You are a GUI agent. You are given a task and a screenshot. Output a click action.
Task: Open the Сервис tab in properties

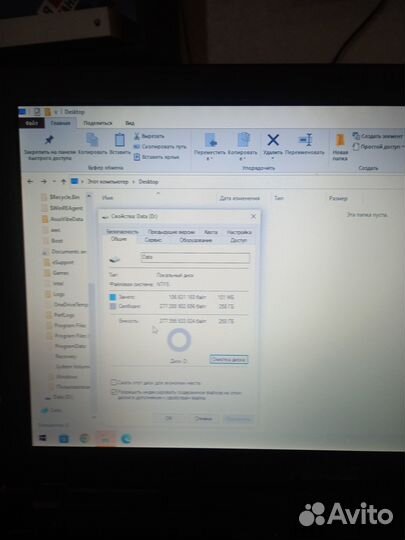click(x=153, y=240)
